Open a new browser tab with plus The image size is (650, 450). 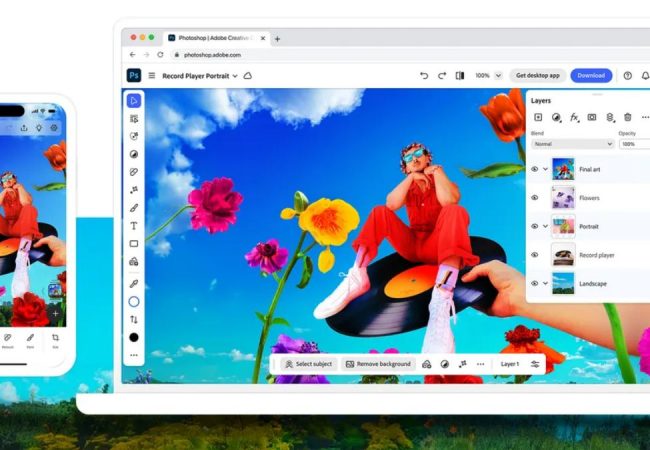[277, 39]
